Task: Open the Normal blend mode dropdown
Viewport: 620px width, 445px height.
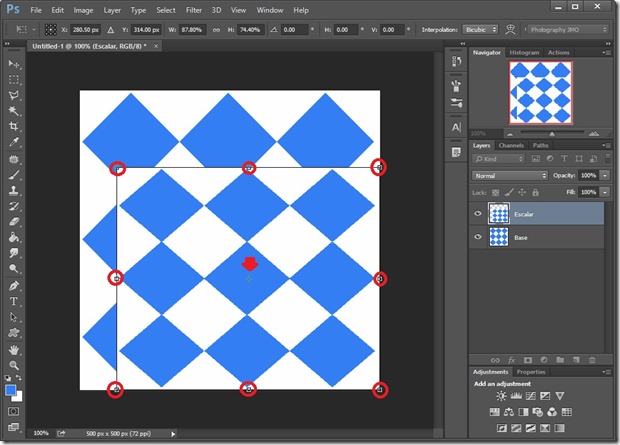Action: 510,176
